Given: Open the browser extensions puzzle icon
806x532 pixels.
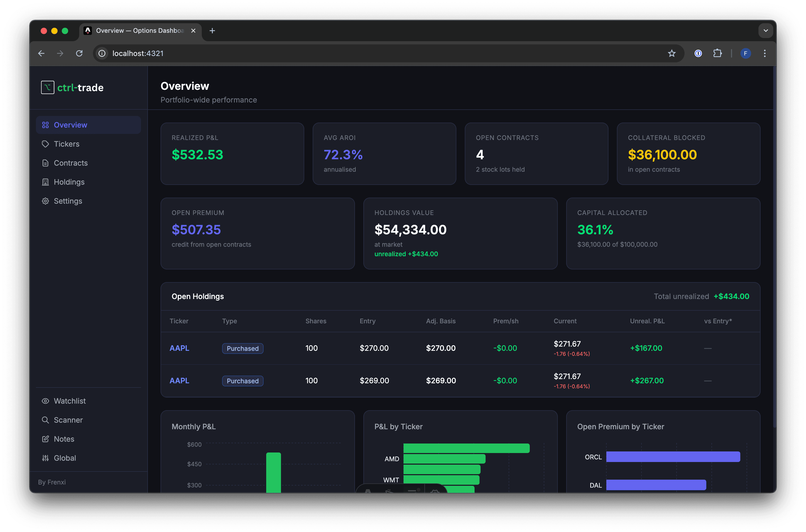Looking at the screenshot, I should 718,53.
